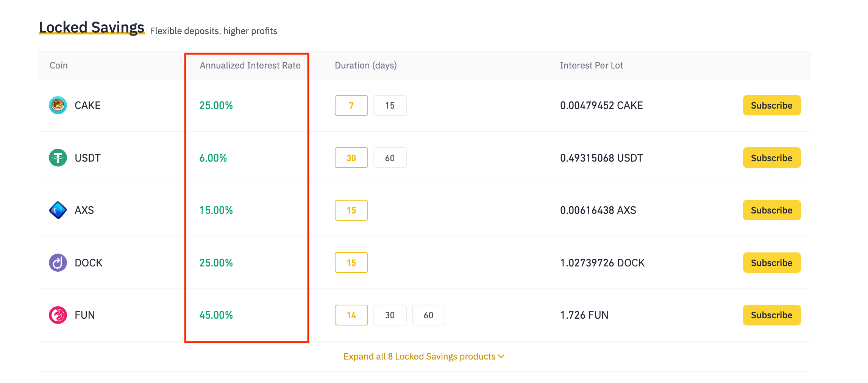Select the 15-day duration for CAKE

[x=390, y=105]
